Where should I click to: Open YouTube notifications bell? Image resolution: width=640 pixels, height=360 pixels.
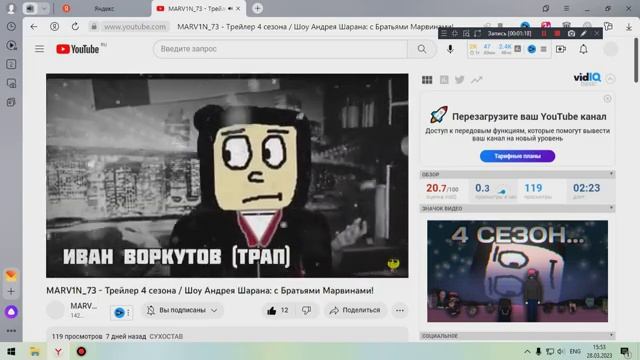583,49
